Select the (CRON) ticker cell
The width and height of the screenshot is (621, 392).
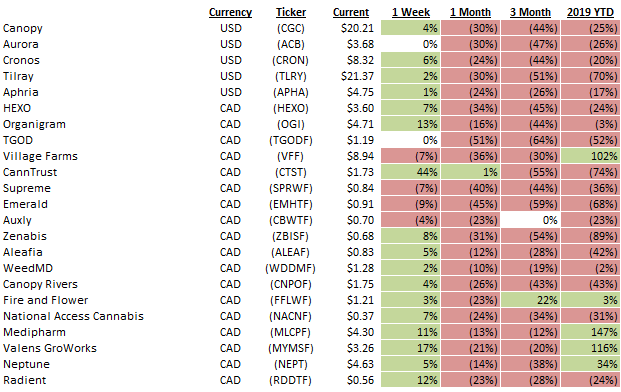click(x=290, y=60)
